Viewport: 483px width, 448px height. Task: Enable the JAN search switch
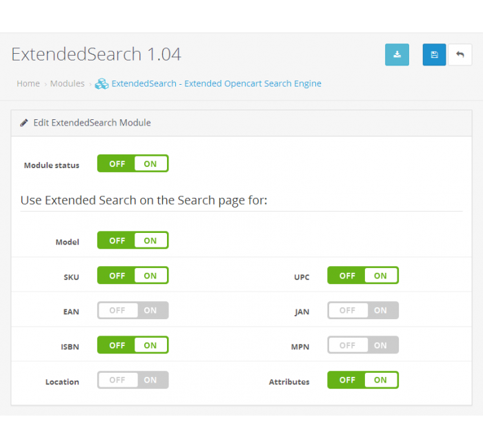(x=363, y=310)
